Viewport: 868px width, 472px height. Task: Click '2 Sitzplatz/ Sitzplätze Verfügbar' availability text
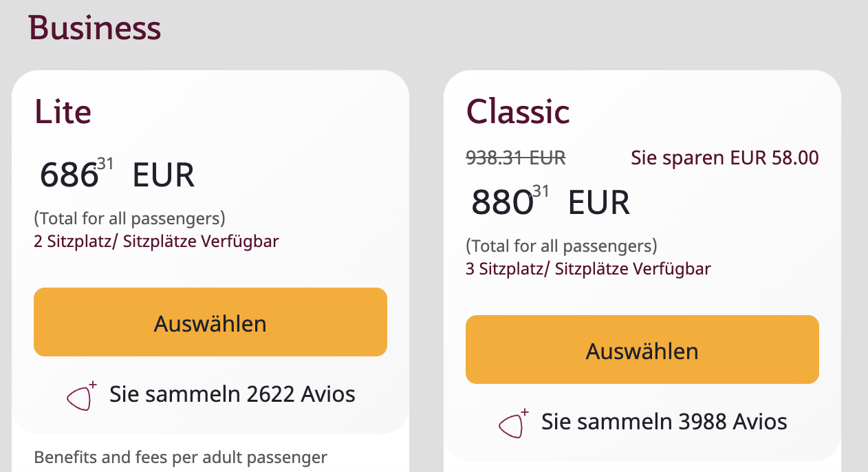[156, 242]
